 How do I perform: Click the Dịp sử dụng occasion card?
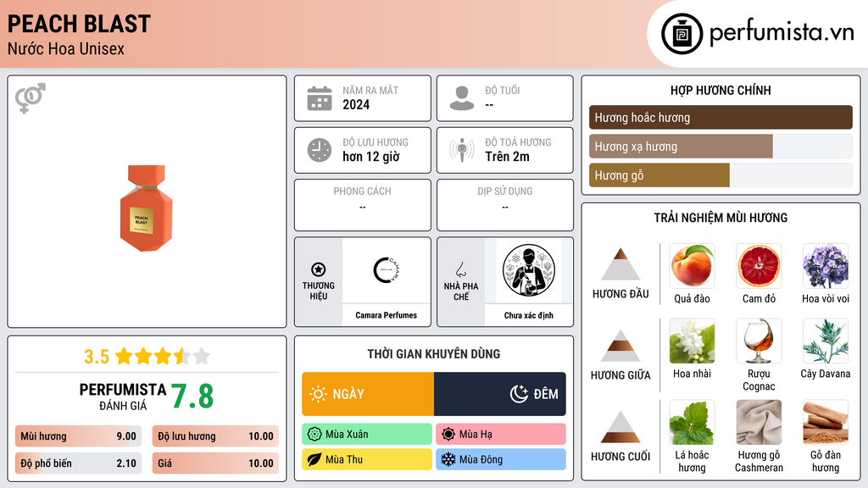coord(505,205)
